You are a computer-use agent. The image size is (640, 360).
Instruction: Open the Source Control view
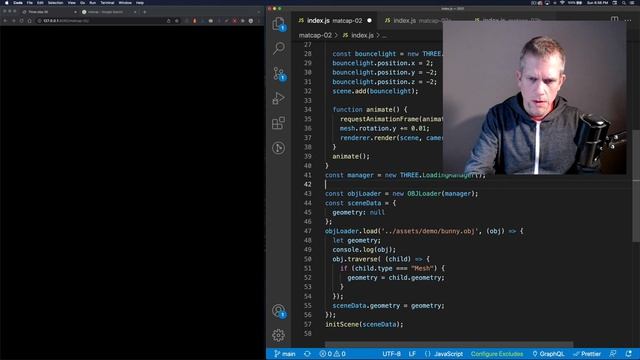(x=279, y=73)
